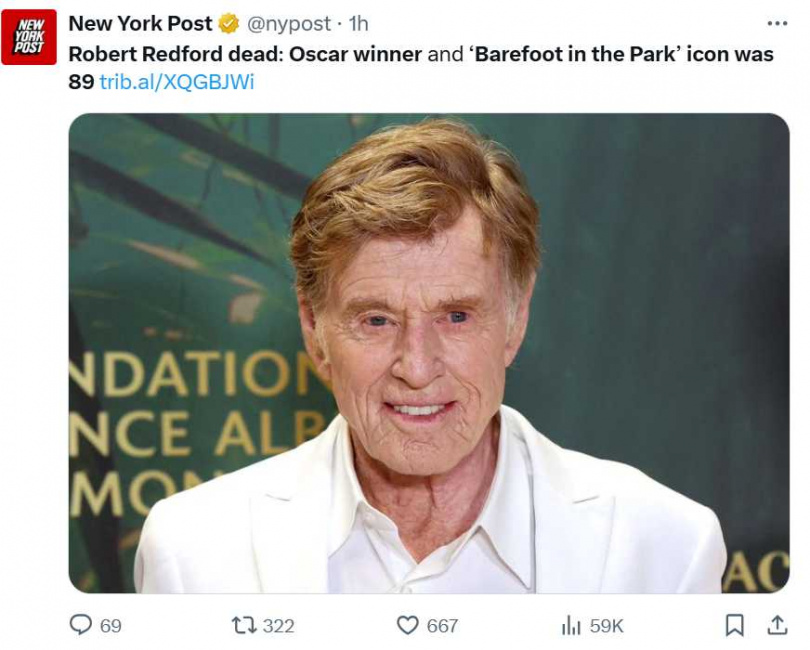
Task: Click the 322 reposts count
Action: click(x=278, y=625)
